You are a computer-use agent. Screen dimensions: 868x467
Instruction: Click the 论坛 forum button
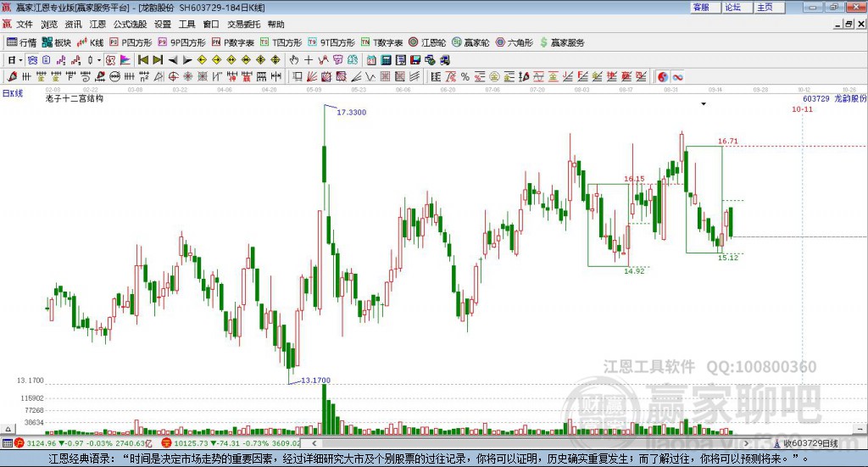tap(737, 7)
